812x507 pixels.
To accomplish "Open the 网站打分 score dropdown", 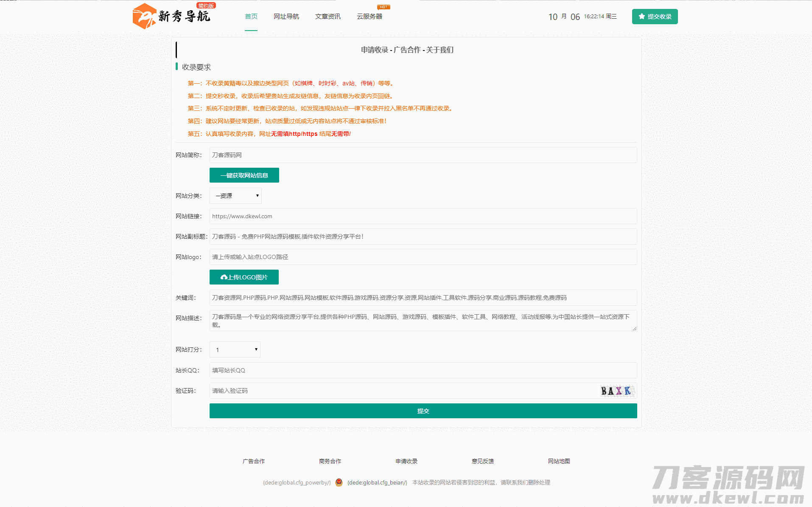I will (235, 349).
